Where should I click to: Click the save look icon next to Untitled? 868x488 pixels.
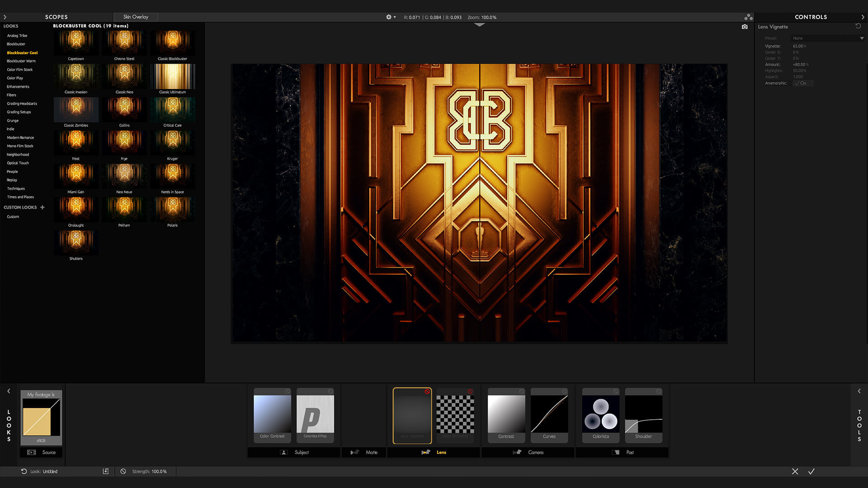pyautogui.click(x=105, y=471)
